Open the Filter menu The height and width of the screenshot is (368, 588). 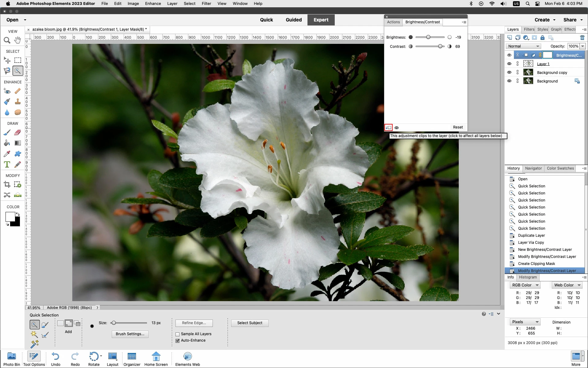[x=206, y=4]
